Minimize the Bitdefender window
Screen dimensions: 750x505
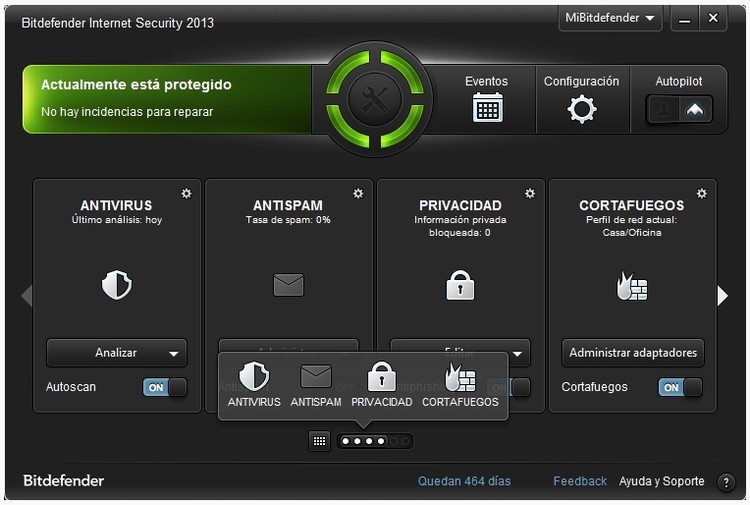[x=684, y=19]
